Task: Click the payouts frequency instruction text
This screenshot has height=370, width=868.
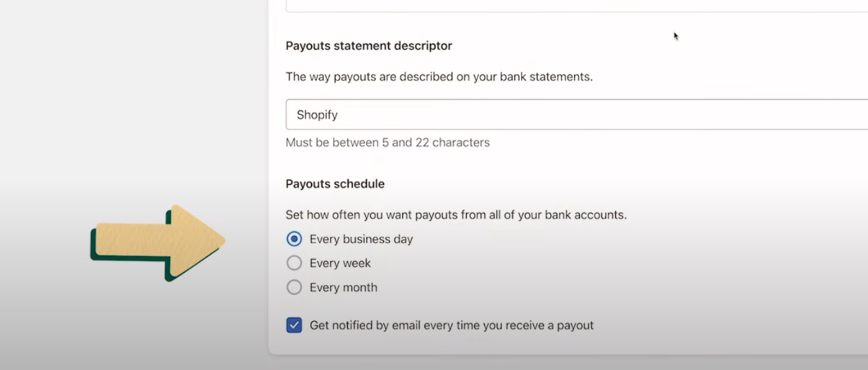Action: (x=456, y=215)
